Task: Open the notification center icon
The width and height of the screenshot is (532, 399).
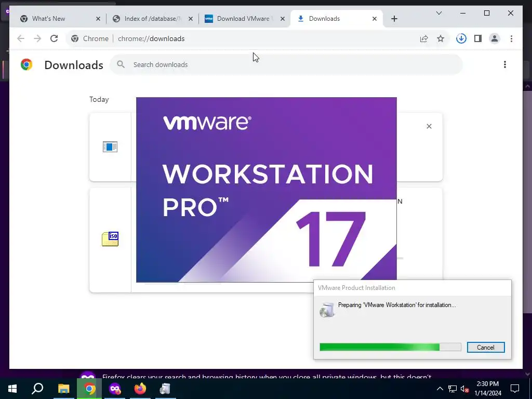Action: coord(515,389)
